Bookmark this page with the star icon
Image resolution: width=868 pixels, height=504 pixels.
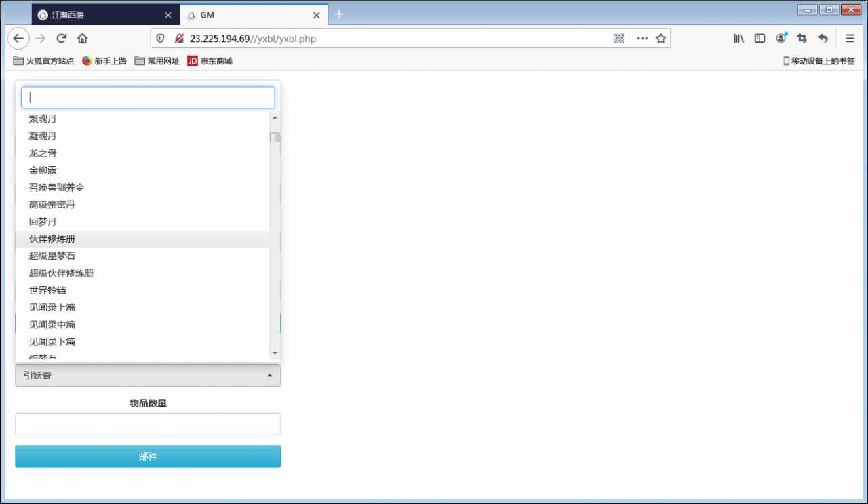[660, 39]
